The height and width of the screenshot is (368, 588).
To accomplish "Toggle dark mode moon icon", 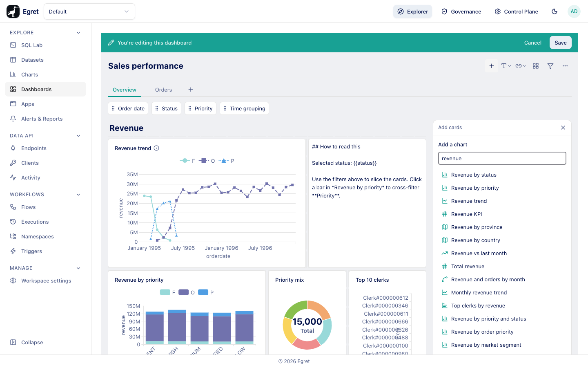I will click(x=555, y=11).
